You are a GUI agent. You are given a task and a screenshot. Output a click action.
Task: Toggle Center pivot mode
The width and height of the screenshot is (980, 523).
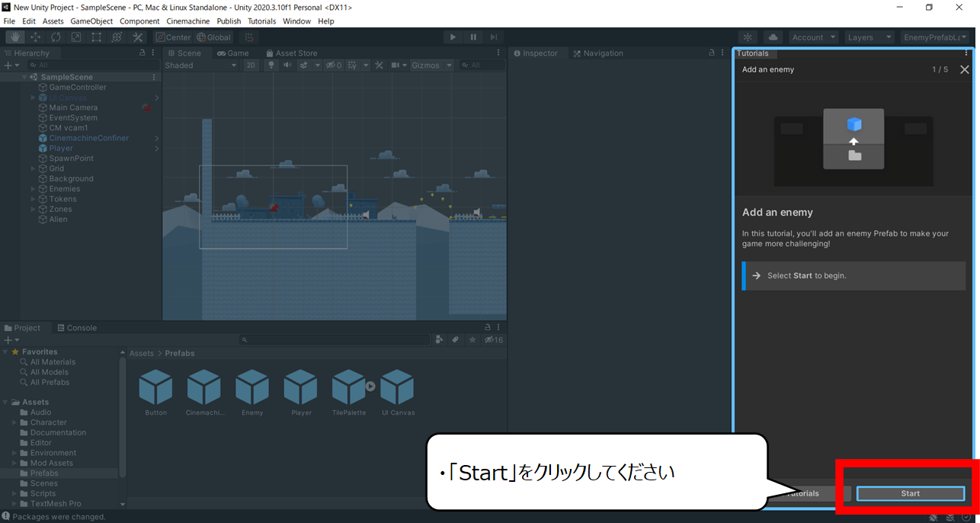pyautogui.click(x=173, y=37)
